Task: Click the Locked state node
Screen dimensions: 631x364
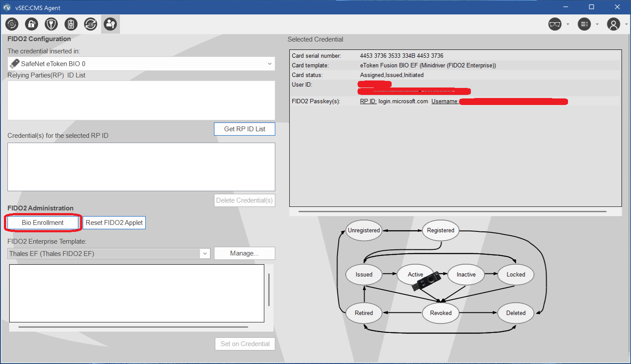Action: pyautogui.click(x=516, y=274)
